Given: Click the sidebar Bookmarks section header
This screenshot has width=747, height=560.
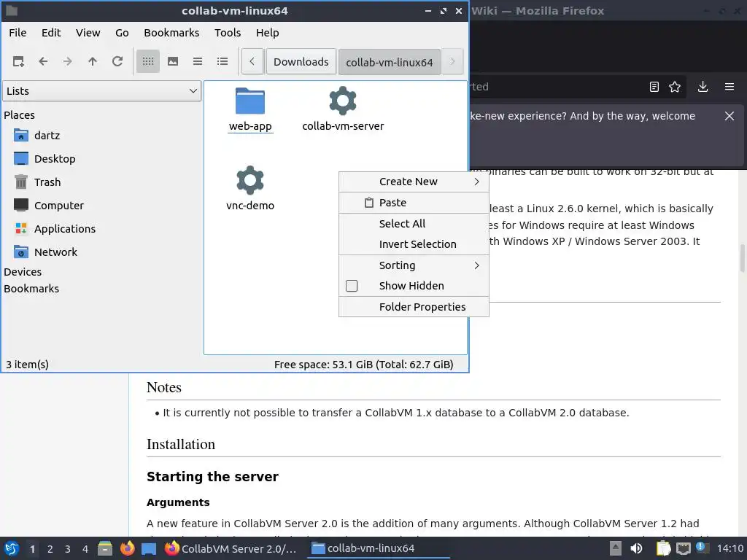Looking at the screenshot, I should [x=31, y=289].
